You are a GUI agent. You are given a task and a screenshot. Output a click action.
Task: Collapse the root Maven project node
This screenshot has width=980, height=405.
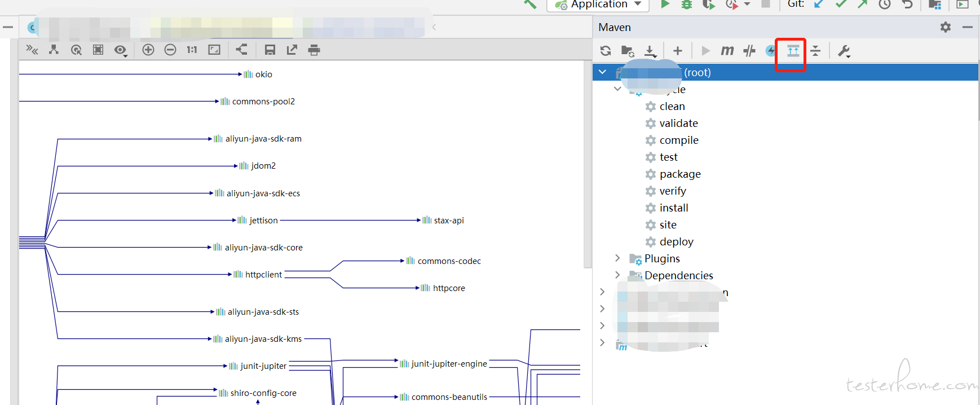(x=602, y=72)
